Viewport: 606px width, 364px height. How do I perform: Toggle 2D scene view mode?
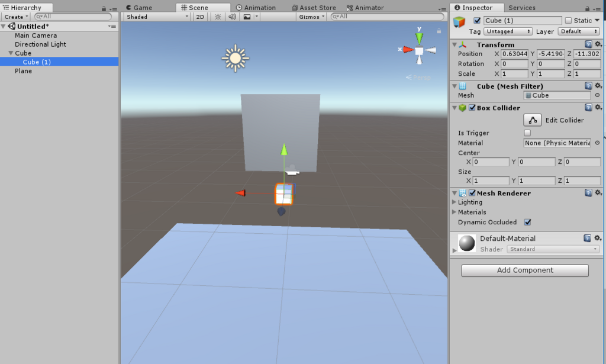200,17
